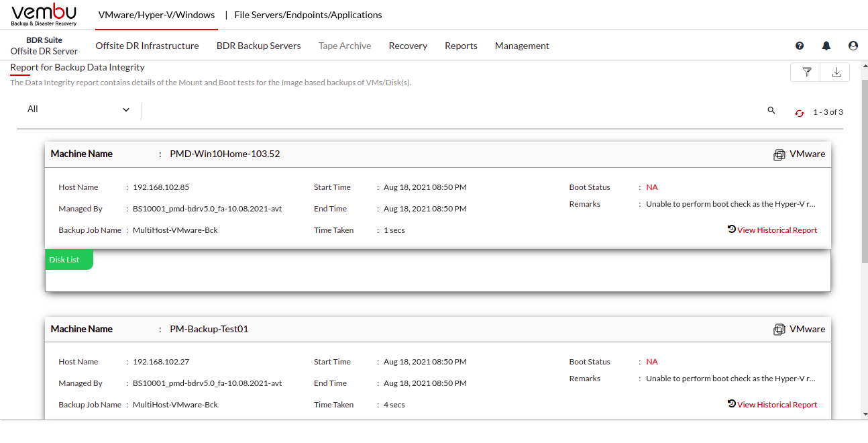Open the report filter funnel icon
The image size is (868, 443).
(x=807, y=72)
